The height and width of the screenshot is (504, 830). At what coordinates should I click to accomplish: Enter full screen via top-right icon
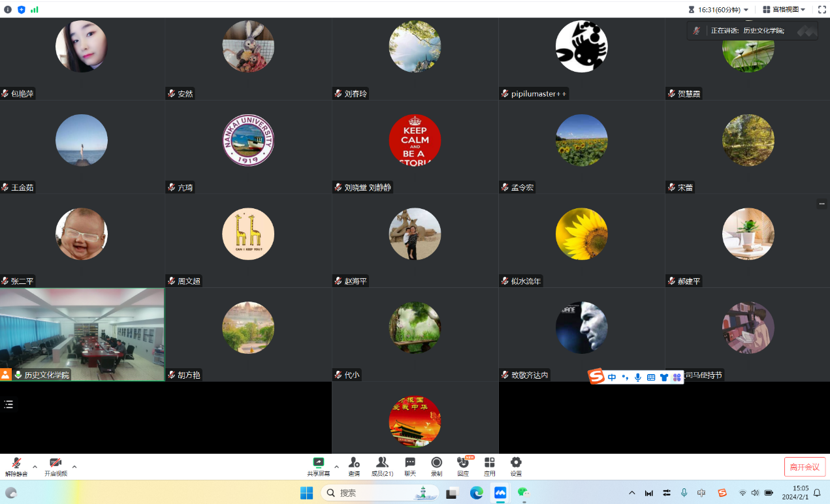click(822, 10)
